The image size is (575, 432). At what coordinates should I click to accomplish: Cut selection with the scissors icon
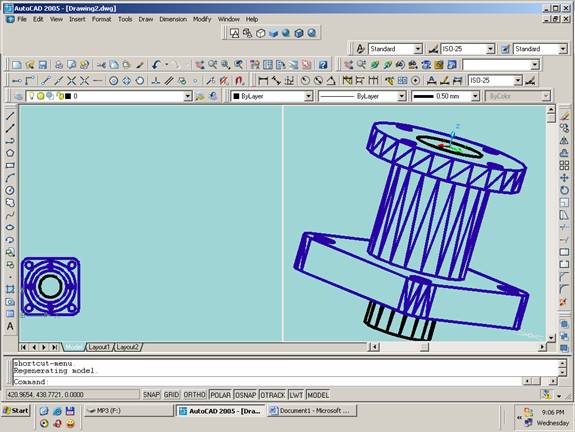click(101, 65)
